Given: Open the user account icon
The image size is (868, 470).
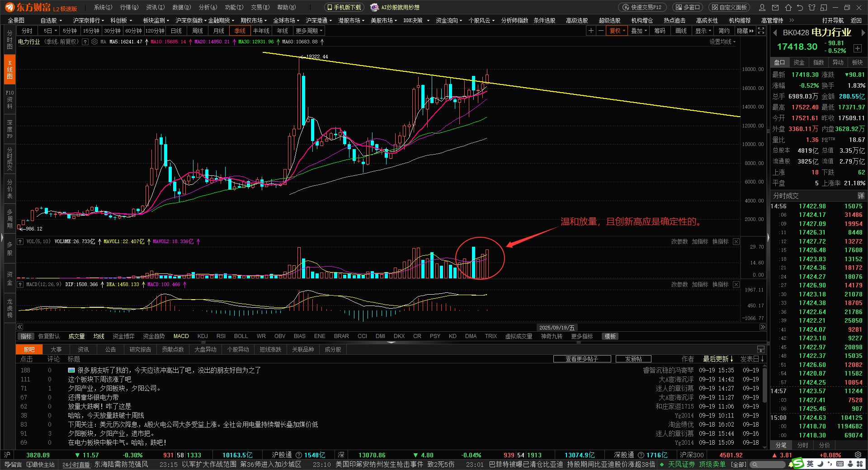Looking at the screenshot, I should click(x=762, y=7).
